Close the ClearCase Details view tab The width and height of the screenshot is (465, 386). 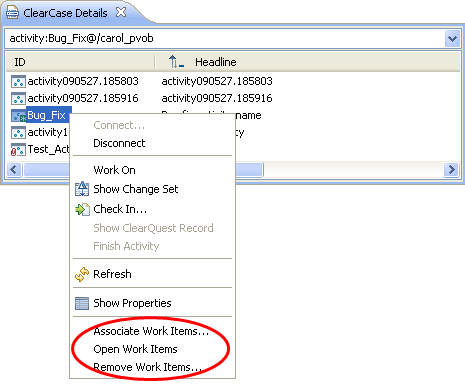121,12
